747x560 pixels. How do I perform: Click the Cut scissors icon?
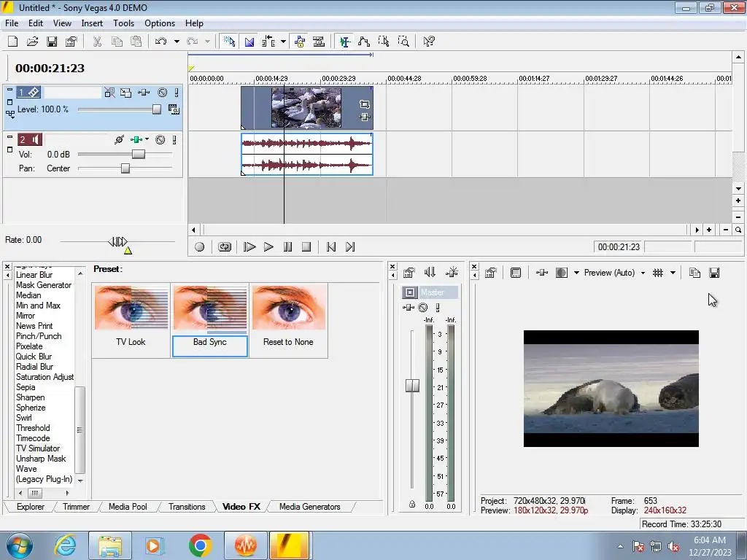(x=97, y=42)
